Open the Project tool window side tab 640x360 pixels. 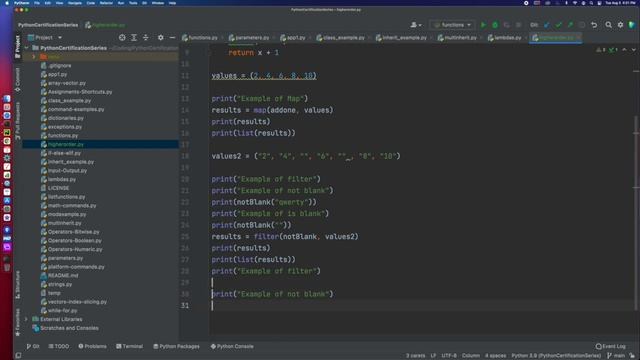[x=18, y=47]
